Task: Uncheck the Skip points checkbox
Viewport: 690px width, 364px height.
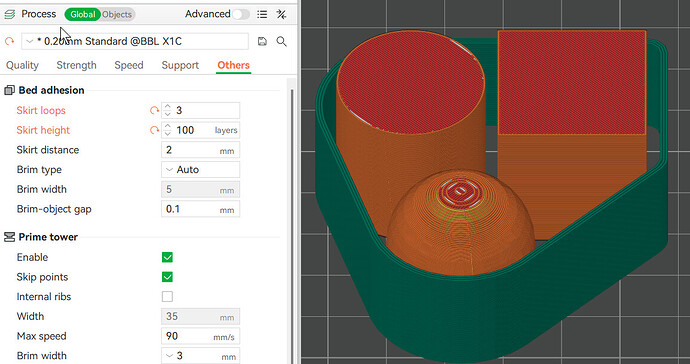Action: pyautogui.click(x=167, y=277)
